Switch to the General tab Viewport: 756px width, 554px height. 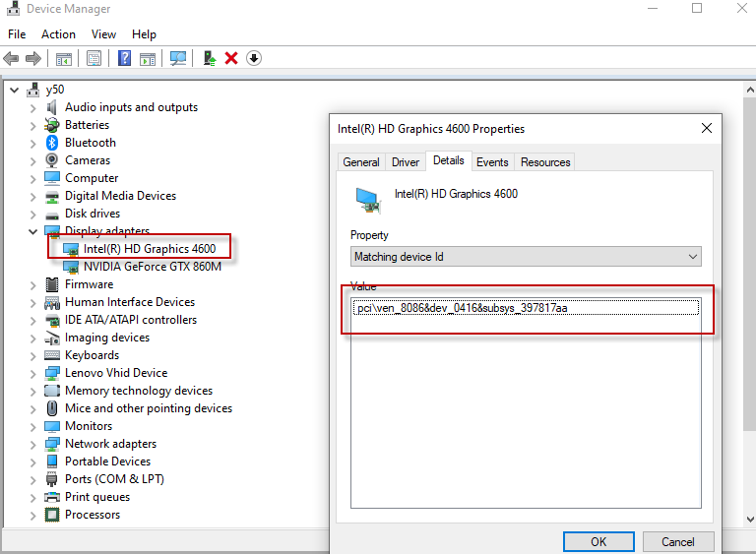[361, 162]
